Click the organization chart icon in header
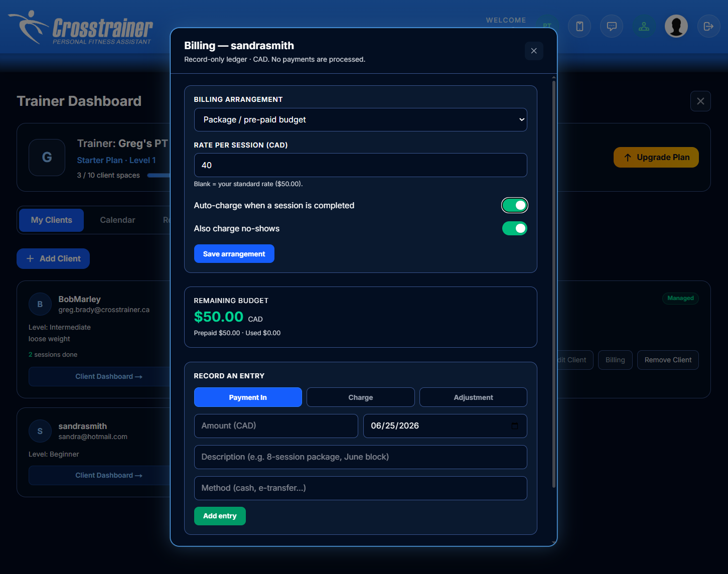728x574 pixels. coord(644,26)
